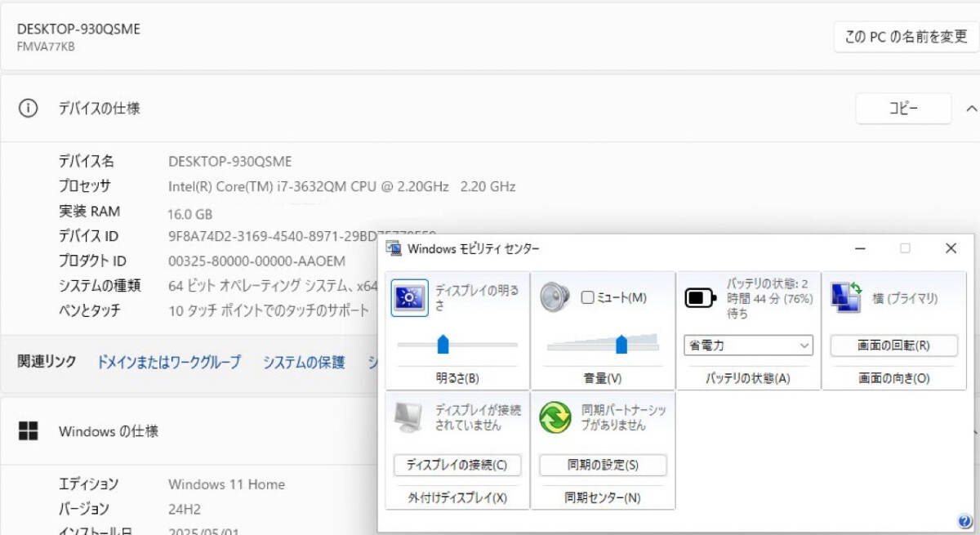Click the Windows の仕様 section heading
This screenshot has width=980, height=535.
(x=109, y=431)
